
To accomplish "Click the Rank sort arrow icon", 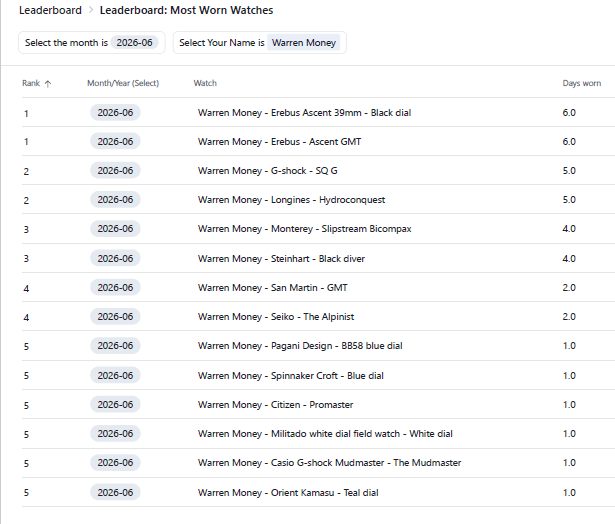I will (x=47, y=84).
